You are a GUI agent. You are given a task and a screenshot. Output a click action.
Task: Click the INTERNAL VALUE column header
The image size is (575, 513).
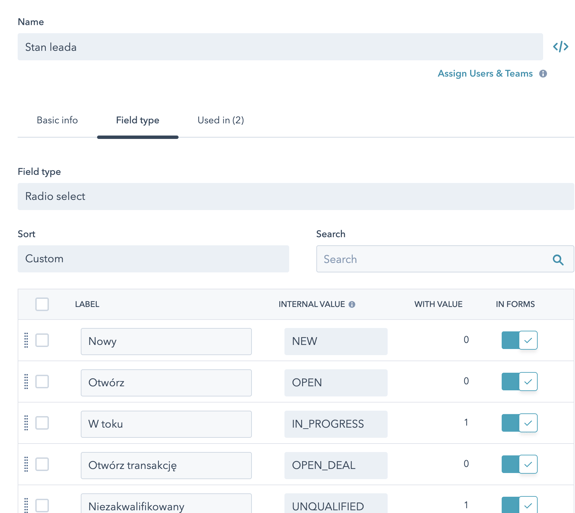pyautogui.click(x=311, y=304)
